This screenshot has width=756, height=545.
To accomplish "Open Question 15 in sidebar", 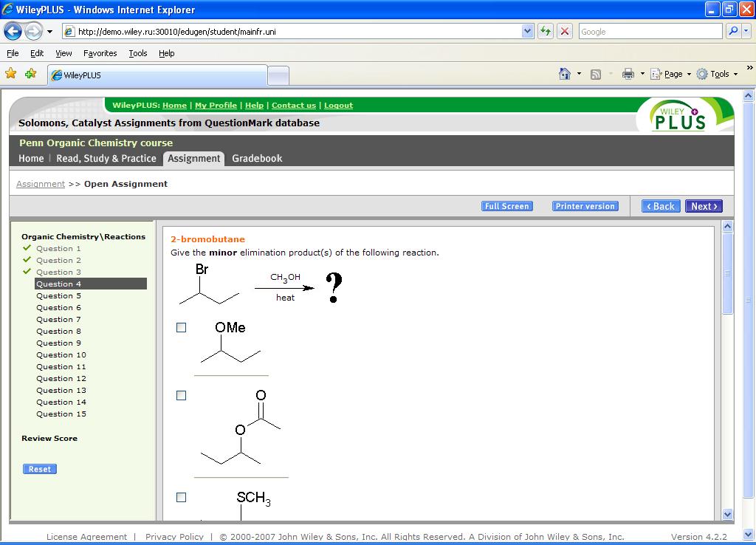I will 61,414.
